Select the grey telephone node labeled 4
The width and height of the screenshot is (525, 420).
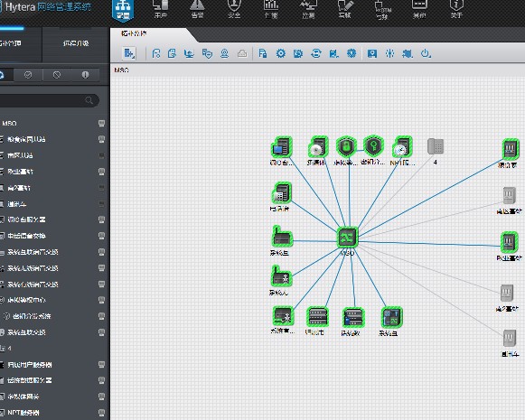click(436, 146)
